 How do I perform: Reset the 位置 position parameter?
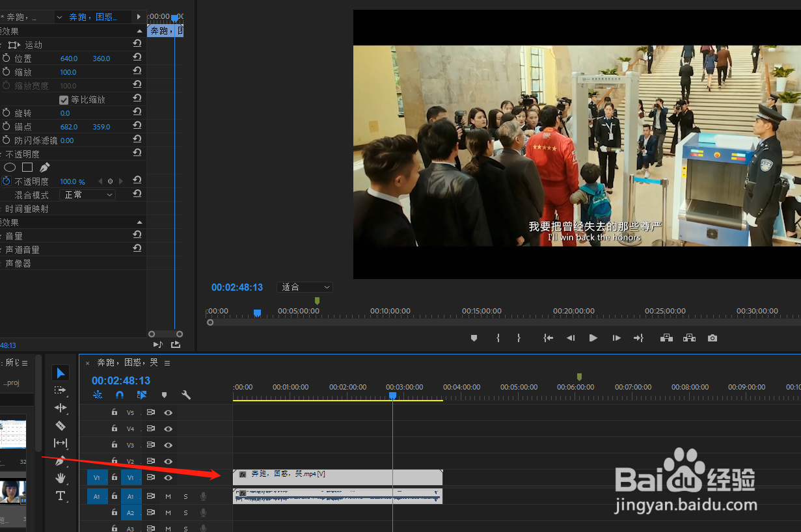(x=137, y=58)
